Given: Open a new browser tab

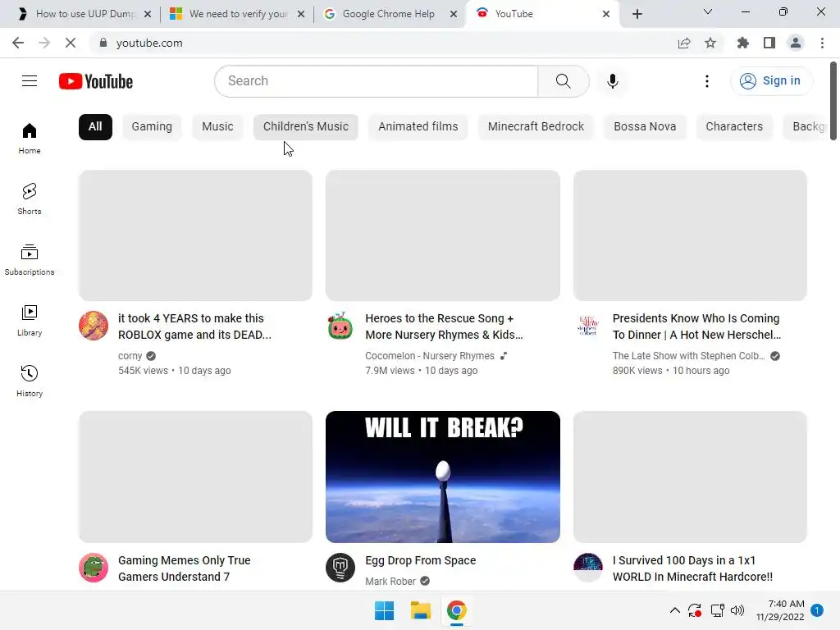Looking at the screenshot, I should [x=637, y=14].
